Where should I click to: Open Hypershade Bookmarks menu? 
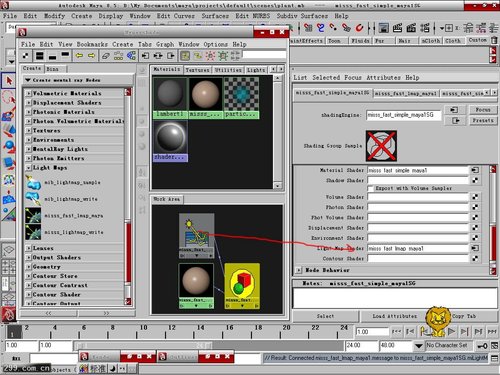pos(92,44)
